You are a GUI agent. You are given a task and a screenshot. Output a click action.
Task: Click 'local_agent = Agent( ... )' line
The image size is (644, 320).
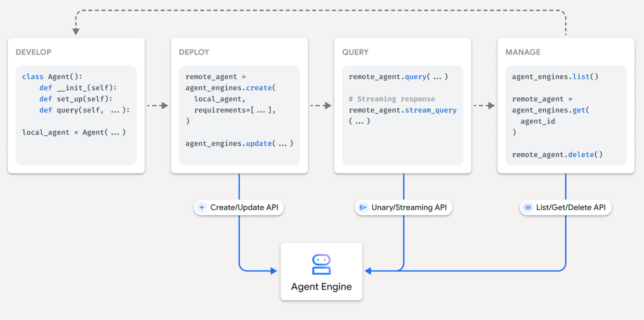[74, 132]
